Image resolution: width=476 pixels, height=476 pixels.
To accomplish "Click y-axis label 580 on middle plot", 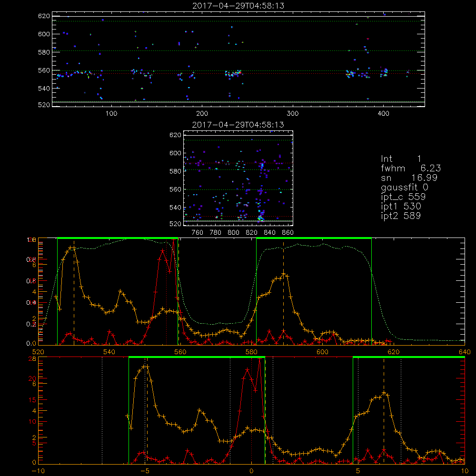I will 175,171.
